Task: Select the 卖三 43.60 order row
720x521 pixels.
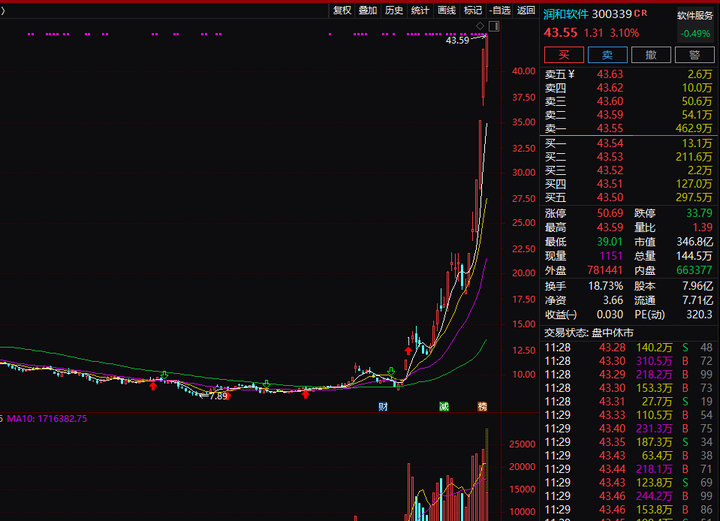Action: click(x=629, y=101)
